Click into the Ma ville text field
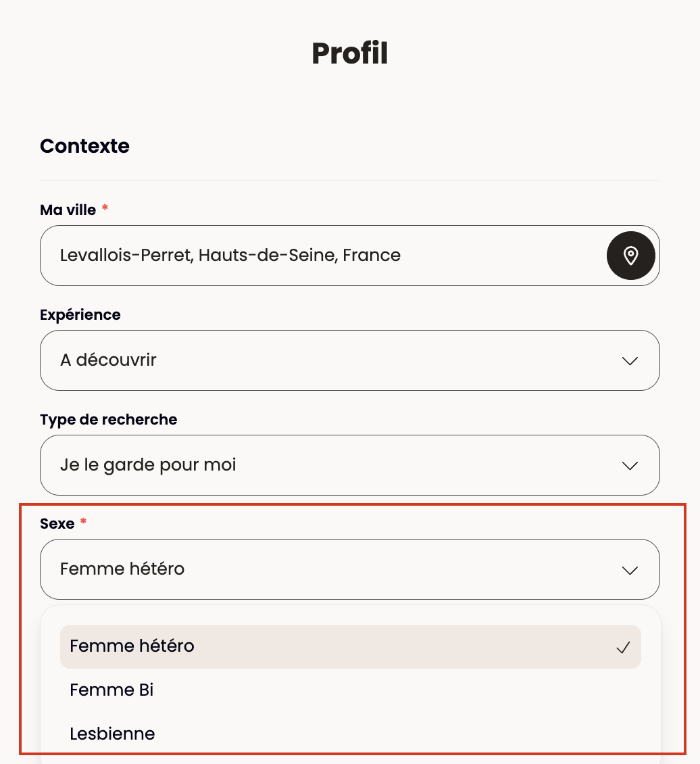 323,256
